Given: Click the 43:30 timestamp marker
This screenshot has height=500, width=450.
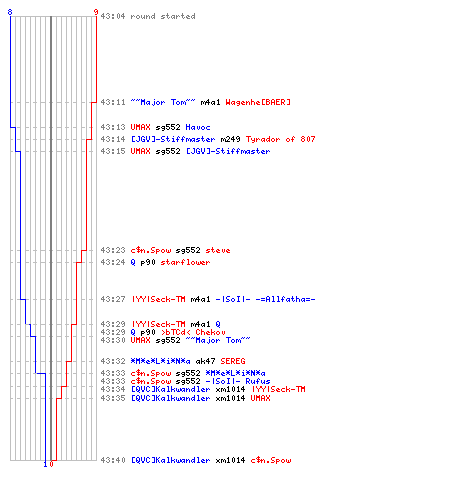Looking at the screenshot, I should pyautogui.click(x=113, y=340).
